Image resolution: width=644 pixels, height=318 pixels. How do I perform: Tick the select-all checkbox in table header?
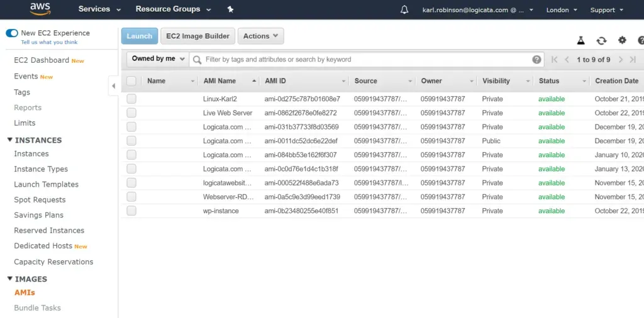pos(131,81)
